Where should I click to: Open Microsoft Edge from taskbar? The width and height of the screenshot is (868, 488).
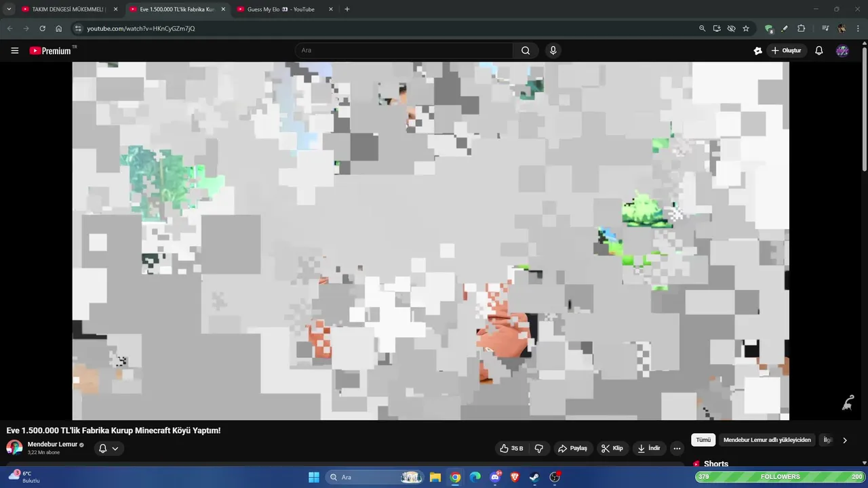click(475, 477)
